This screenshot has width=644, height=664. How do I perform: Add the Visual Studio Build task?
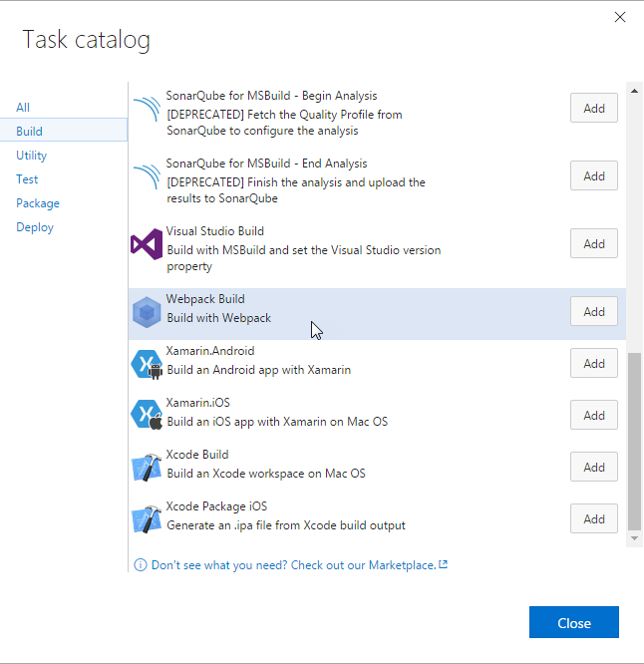tap(593, 243)
